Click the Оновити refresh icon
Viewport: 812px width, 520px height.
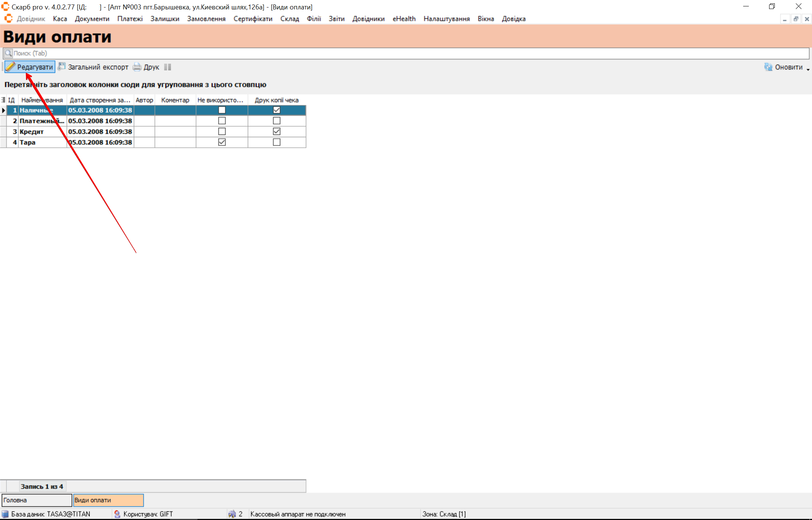(x=768, y=67)
